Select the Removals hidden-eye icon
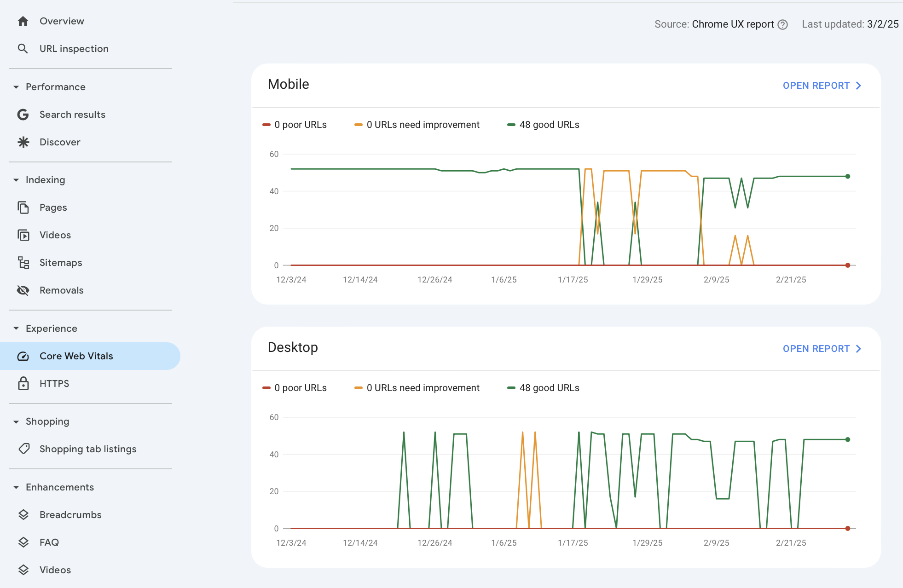The height and width of the screenshot is (588, 903). pos(23,290)
